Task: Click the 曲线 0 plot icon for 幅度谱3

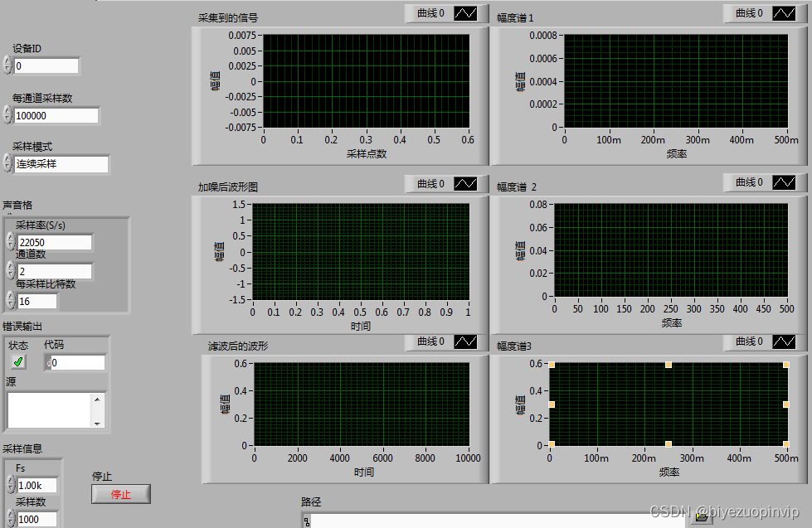Action: click(x=784, y=342)
